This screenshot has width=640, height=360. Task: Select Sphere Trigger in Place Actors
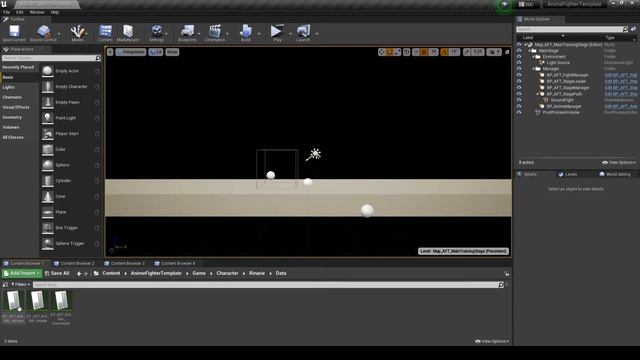[71, 244]
